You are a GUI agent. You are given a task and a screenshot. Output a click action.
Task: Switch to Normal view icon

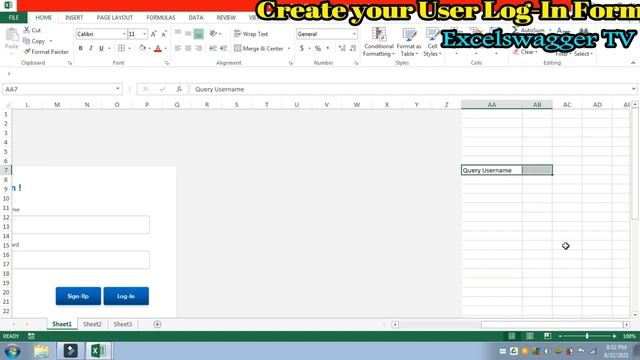pyautogui.click(x=511, y=336)
